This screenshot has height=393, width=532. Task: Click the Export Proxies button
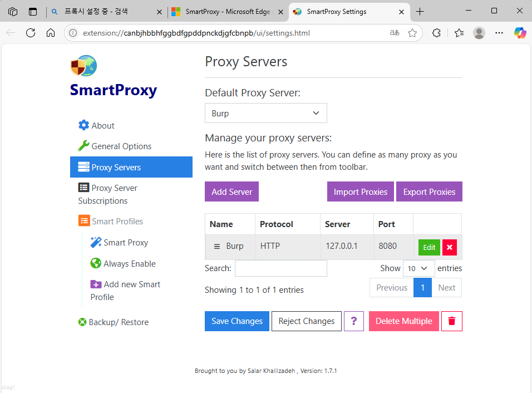(429, 191)
